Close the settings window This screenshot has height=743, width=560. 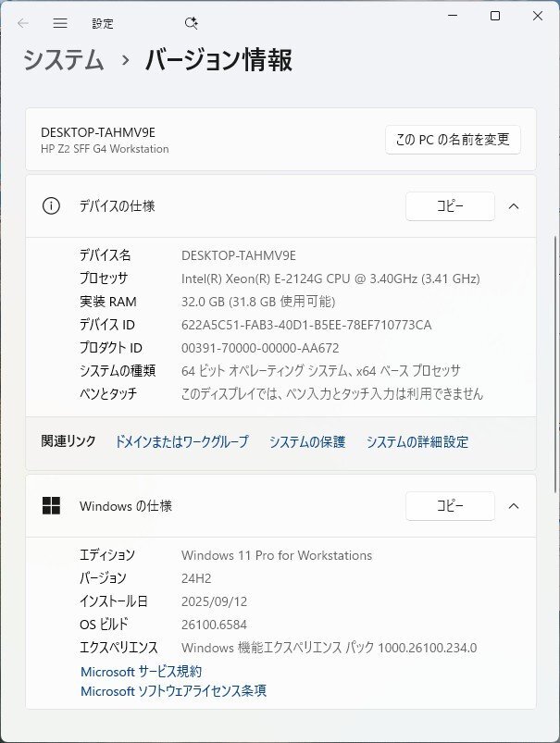537,16
